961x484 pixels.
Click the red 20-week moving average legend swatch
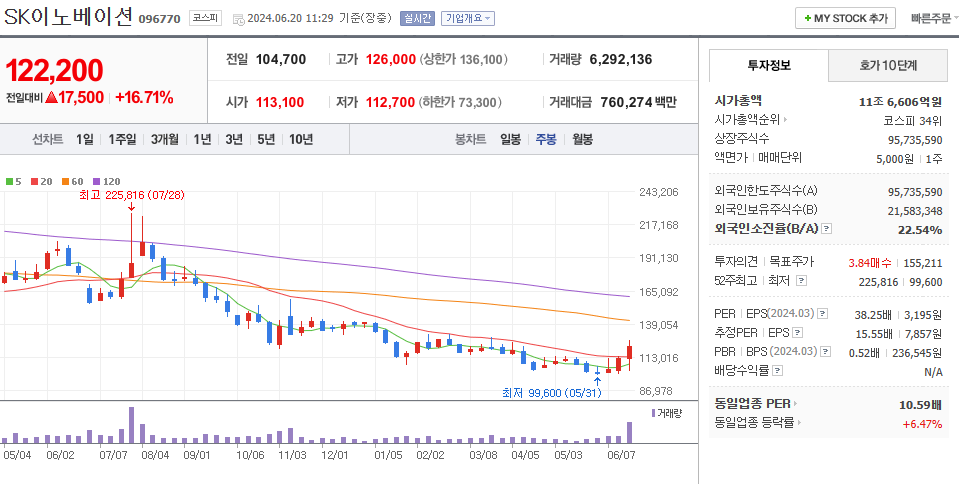35,181
